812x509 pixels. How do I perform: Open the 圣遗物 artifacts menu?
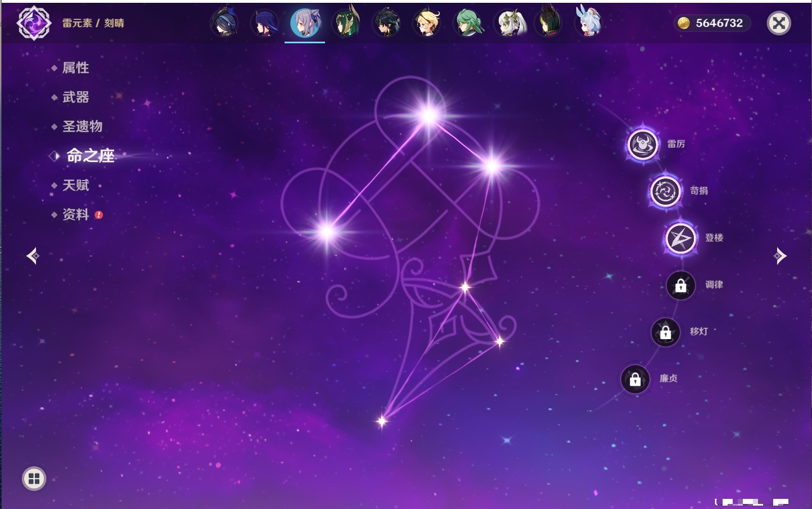82,127
